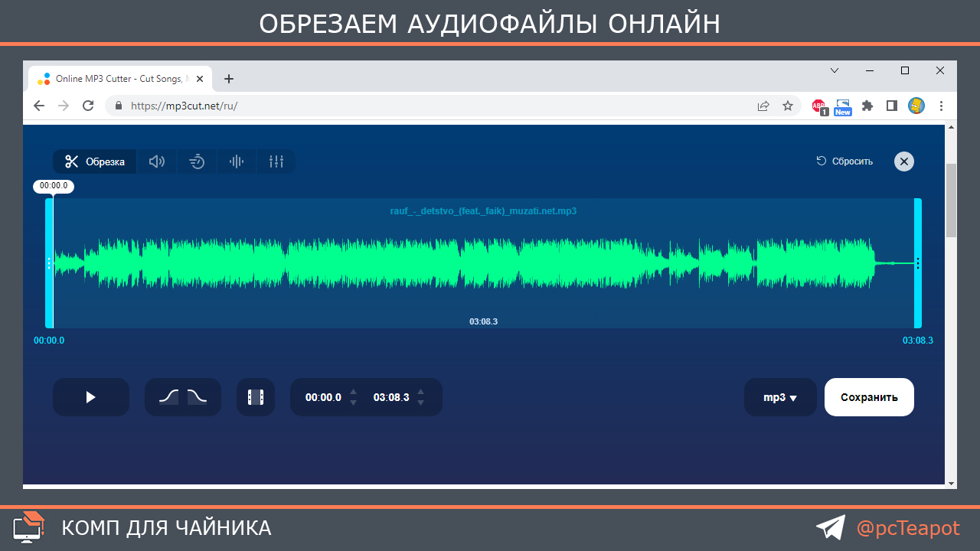The height and width of the screenshot is (551, 980).
Task: Click the end time field 03:08.3
Action: click(391, 397)
